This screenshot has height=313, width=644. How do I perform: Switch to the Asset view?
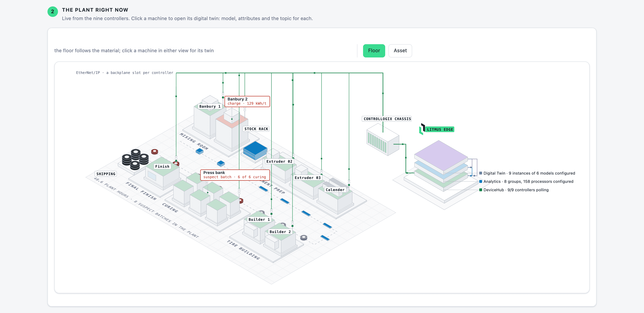(400, 51)
